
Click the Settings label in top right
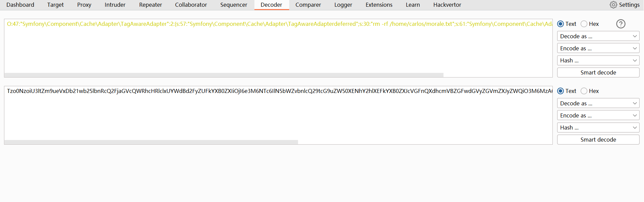click(x=629, y=5)
